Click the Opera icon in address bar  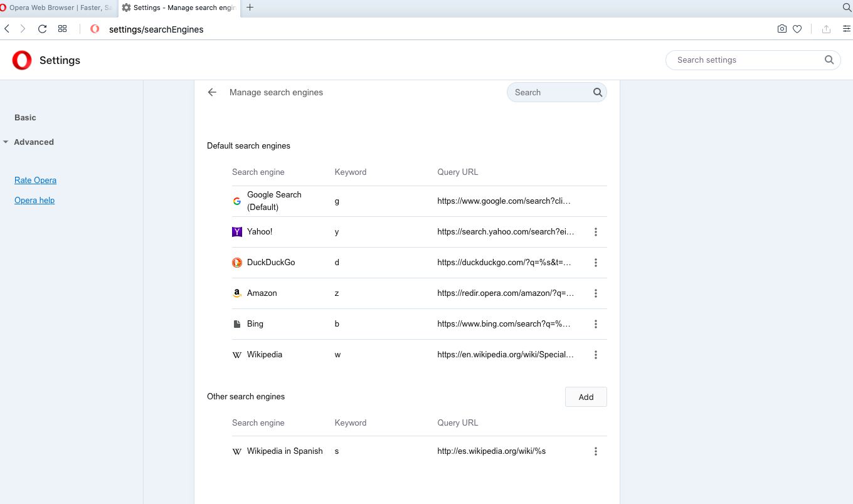pyautogui.click(x=95, y=29)
